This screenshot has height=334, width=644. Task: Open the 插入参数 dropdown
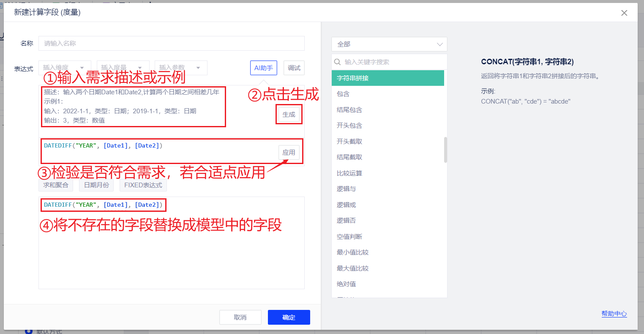click(181, 68)
